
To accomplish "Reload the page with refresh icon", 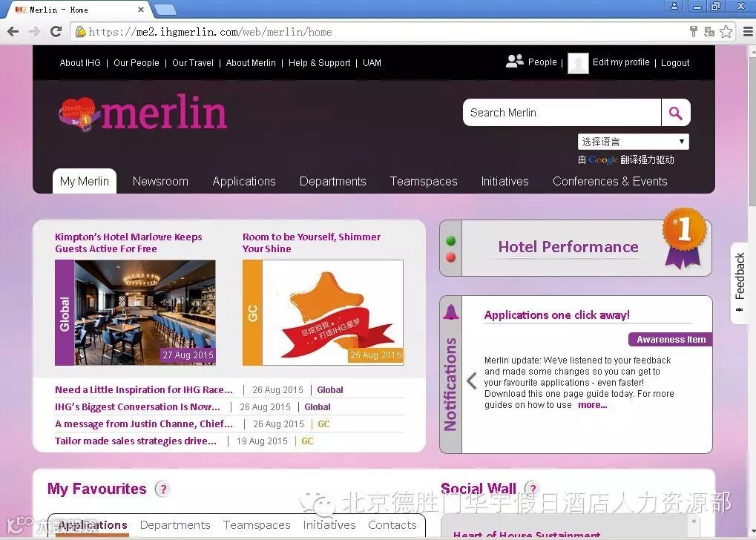I will [x=56, y=32].
